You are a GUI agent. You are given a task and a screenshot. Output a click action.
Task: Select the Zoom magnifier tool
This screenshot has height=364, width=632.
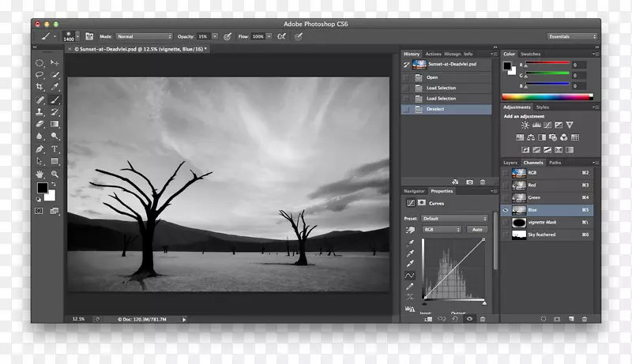click(55, 174)
